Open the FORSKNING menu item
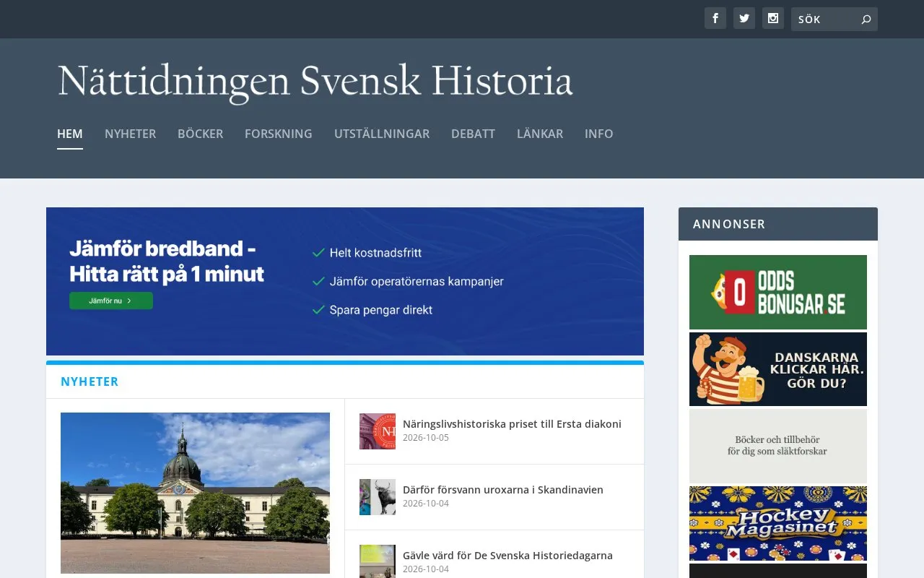 tap(279, 134)
